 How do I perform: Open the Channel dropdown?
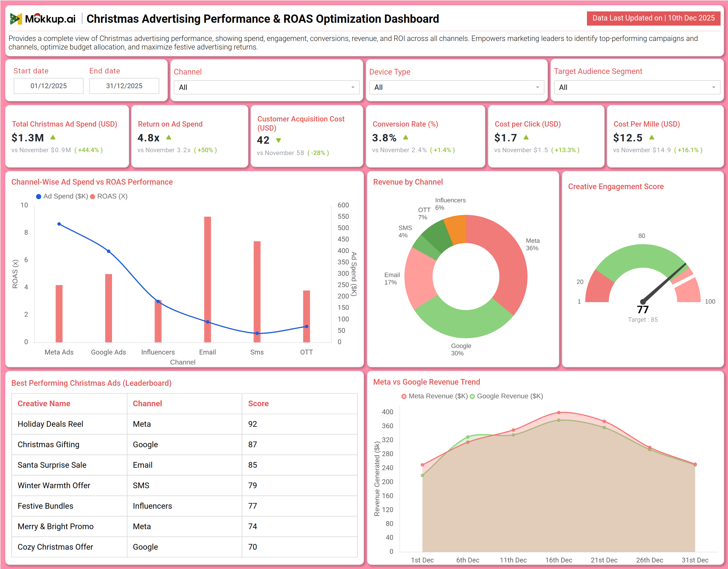click(267, 87)
